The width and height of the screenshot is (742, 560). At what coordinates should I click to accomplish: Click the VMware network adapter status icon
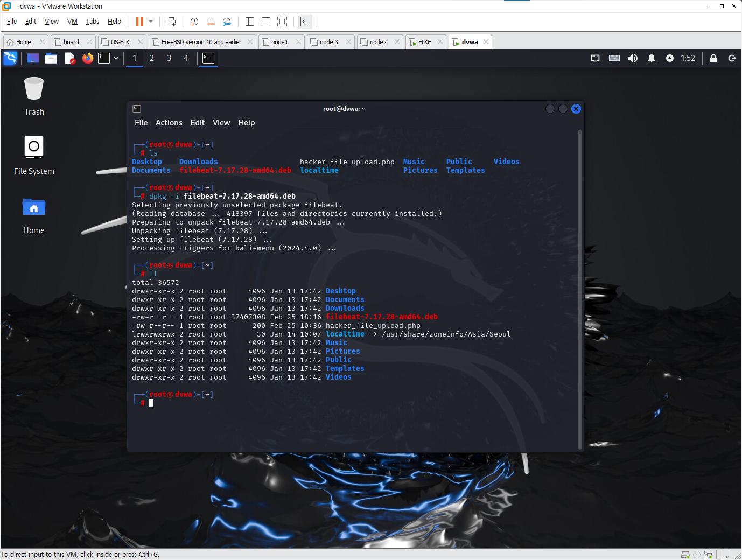click(x=708, y=555)
